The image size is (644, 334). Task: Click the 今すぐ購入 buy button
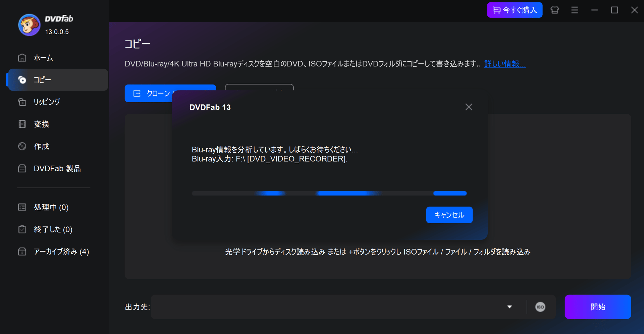click(515, 10)
